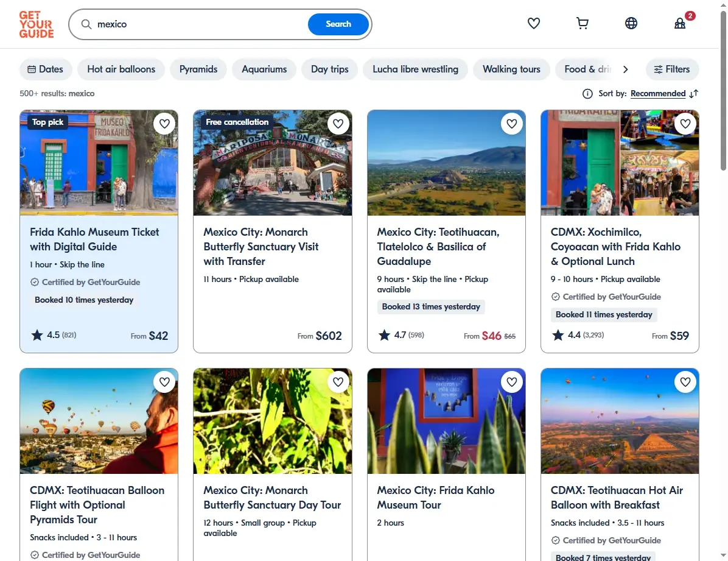Open Mexico City: Frida Kahlo Museum Tour title
Viewport: 728px width, 561px height.
coord(435,498)
